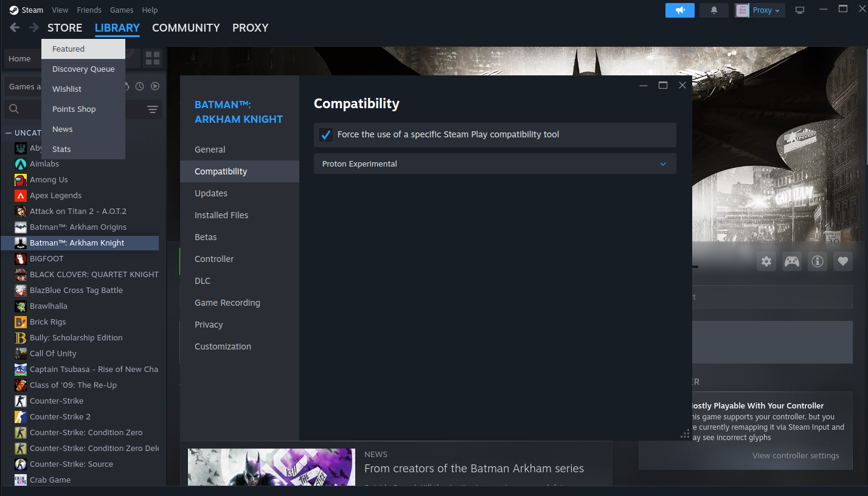
Task: Click the Bully: Scholarship Edition icon
Action: (21, 338)
